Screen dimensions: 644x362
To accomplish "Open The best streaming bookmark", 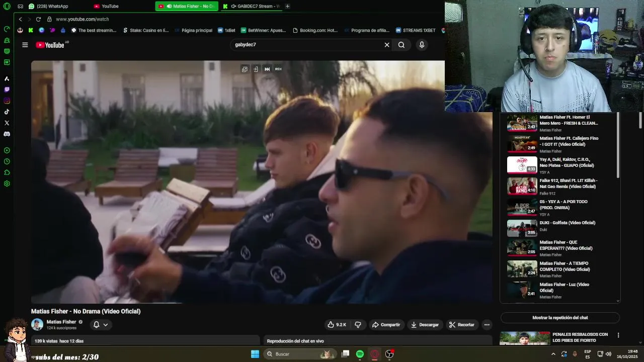I will (94, 30).
